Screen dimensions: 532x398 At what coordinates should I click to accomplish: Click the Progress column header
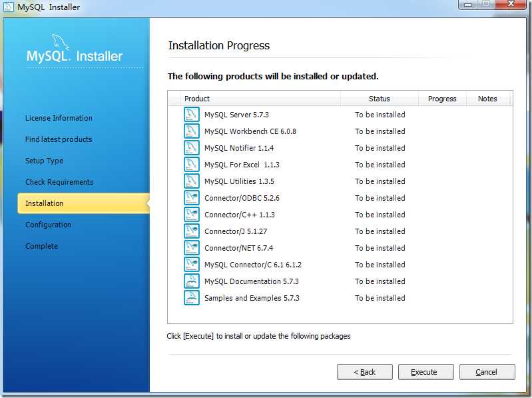coord(442,99)
